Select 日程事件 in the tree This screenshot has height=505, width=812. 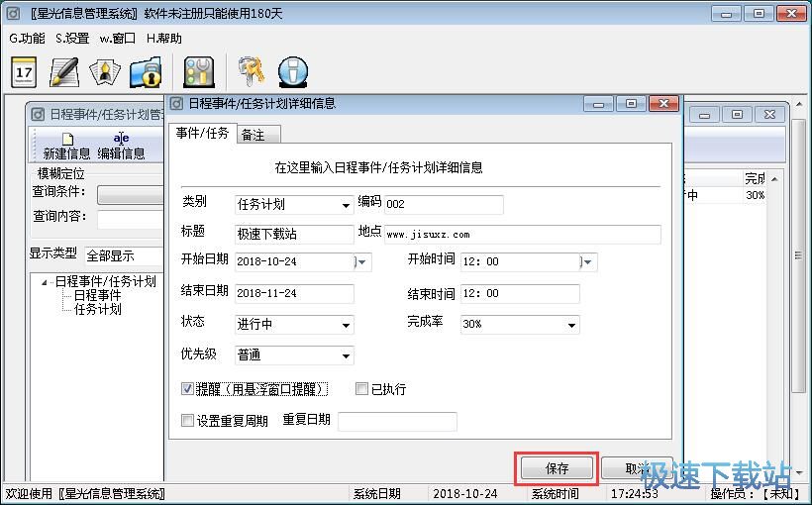97,295
